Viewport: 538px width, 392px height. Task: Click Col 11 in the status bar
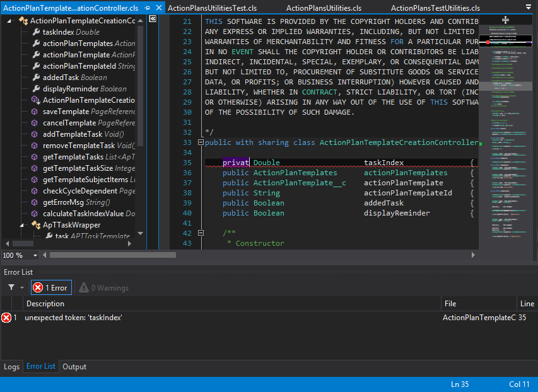(519, 384)
